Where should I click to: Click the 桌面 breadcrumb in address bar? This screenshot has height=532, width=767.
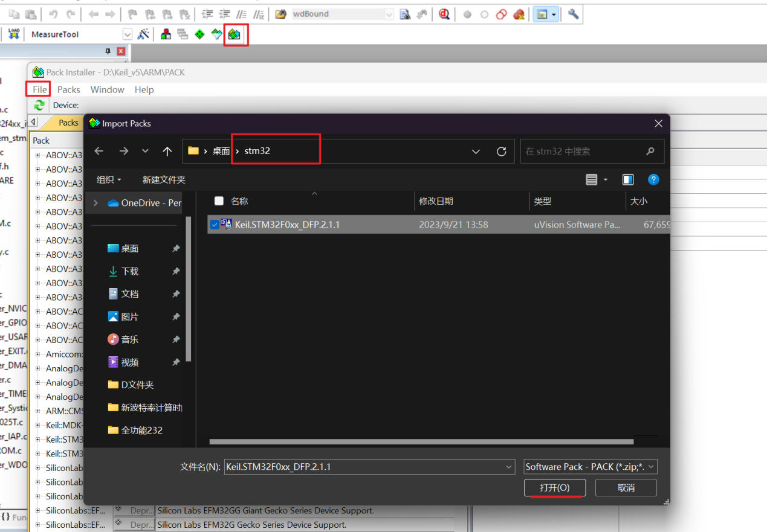(x=221, y=151)
